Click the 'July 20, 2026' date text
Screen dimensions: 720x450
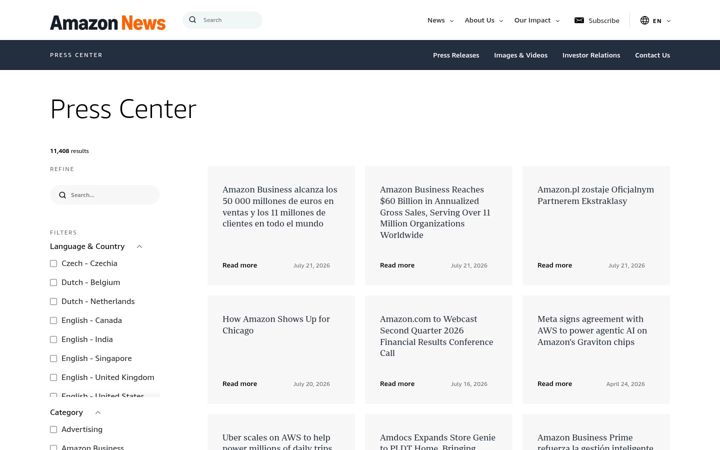pos(311,384)
